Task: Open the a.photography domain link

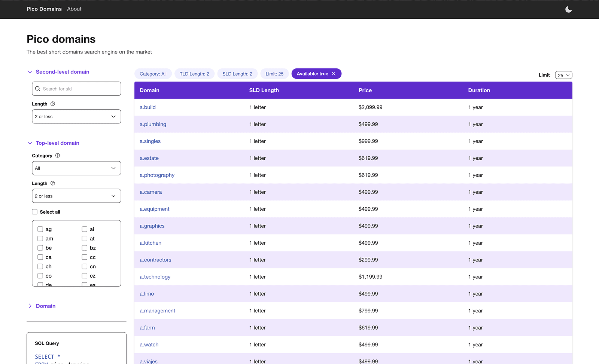Action: click(157, 175)
